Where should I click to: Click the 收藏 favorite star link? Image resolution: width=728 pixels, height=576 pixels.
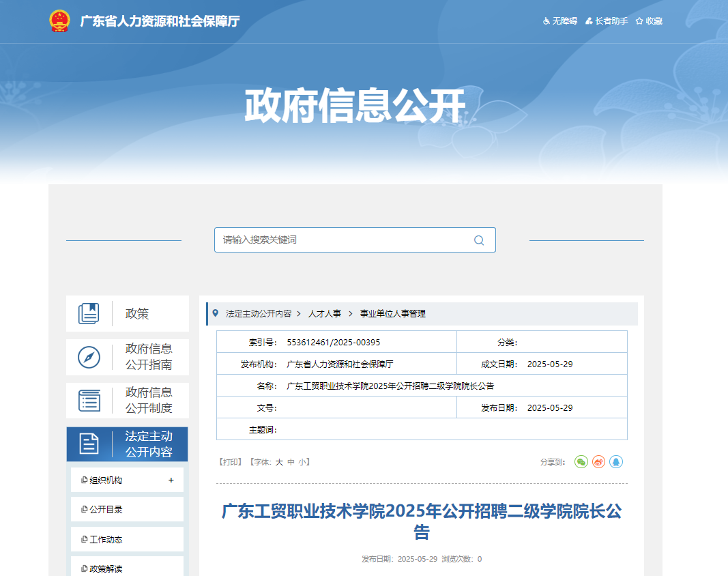[649, 21]
